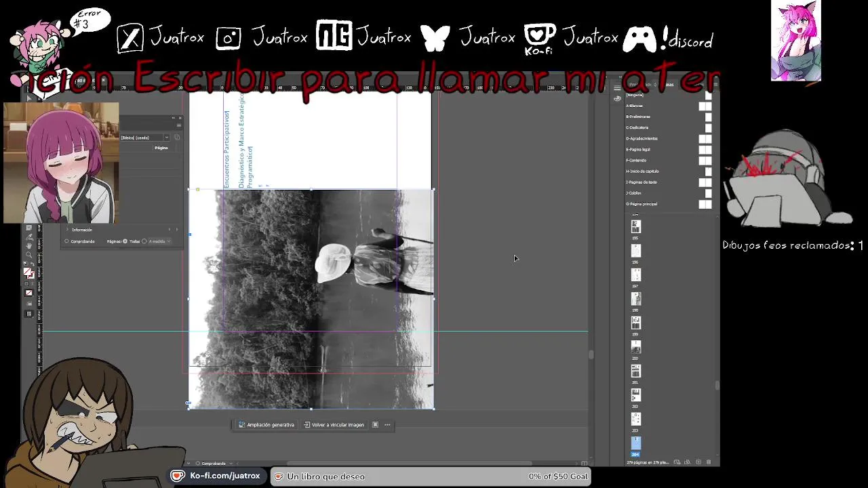Click page 198 thumbnail in Pages panel
The image size is (868, 488).
635,299
